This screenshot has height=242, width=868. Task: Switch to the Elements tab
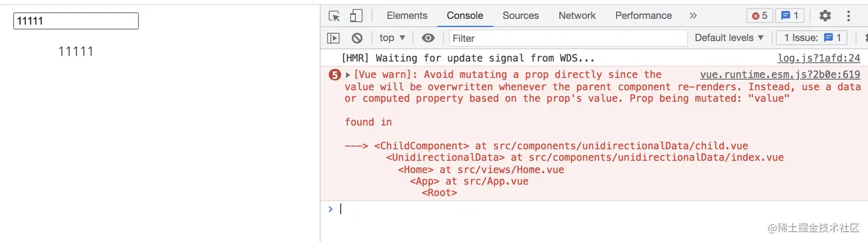(x=407, y=16)
